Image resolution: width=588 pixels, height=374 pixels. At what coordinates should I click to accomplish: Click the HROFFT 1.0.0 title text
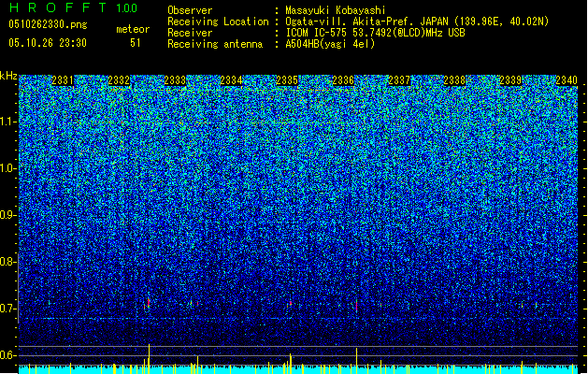click(74, 7)
